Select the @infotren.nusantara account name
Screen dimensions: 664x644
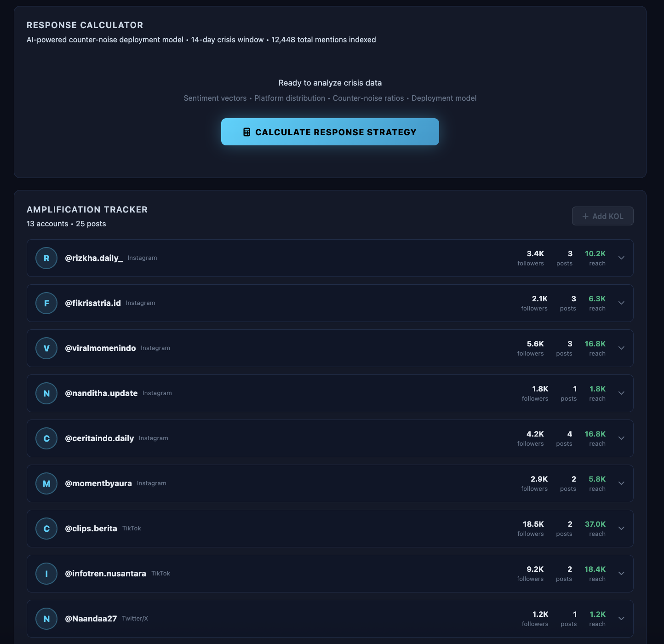coord(105,574)
